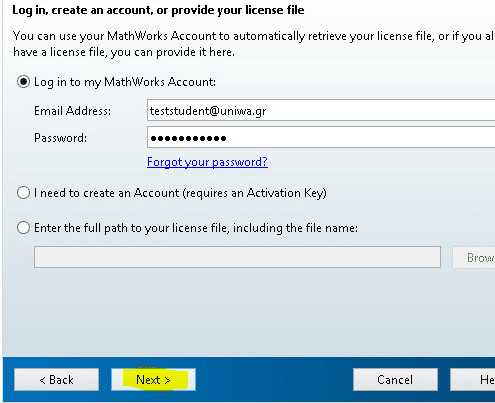Click the license file path text box
This screenshot has height=403, width=495.
click(237, 257)
